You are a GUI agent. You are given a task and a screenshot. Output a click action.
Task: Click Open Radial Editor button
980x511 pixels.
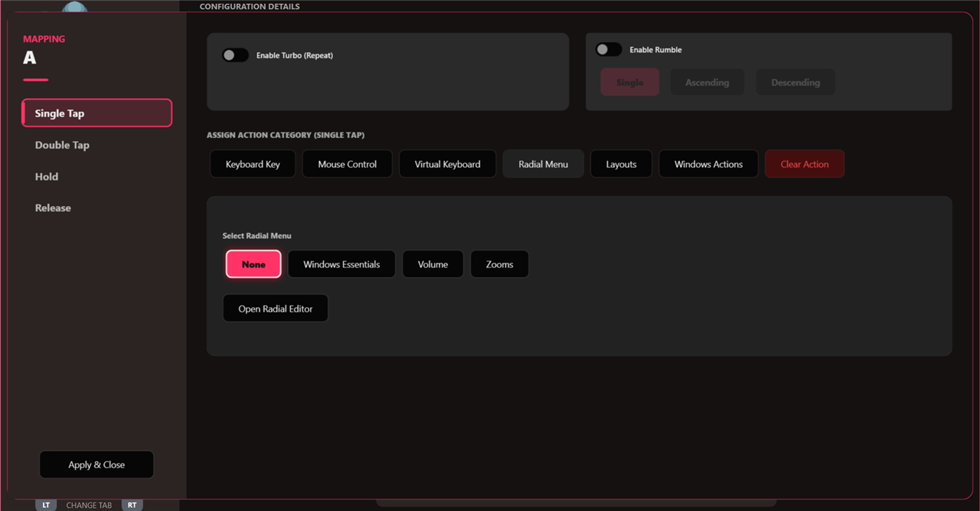276,309
